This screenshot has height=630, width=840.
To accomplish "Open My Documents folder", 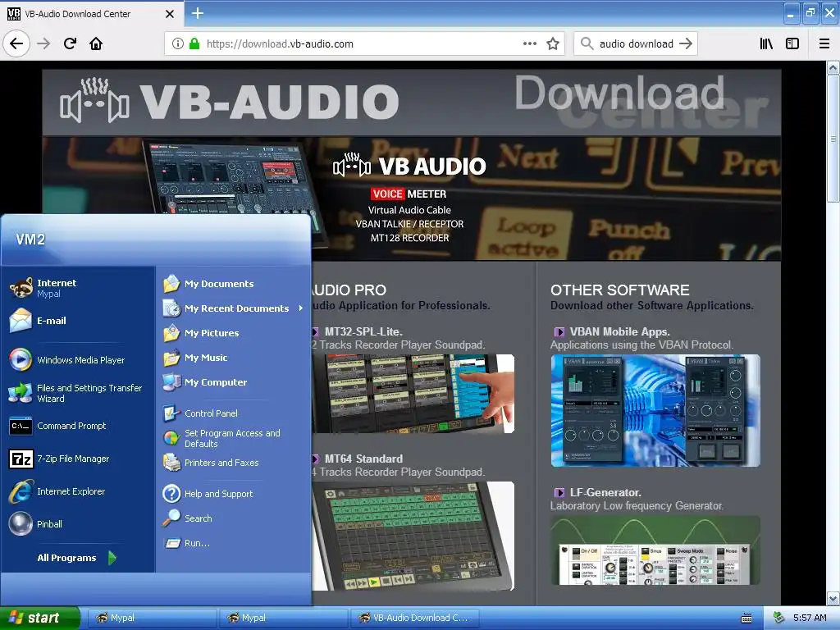I will click(x=233, y=283).
